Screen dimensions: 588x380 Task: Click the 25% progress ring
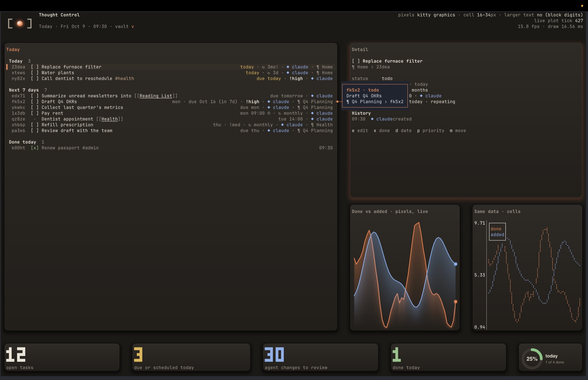(x=532, y=359)
